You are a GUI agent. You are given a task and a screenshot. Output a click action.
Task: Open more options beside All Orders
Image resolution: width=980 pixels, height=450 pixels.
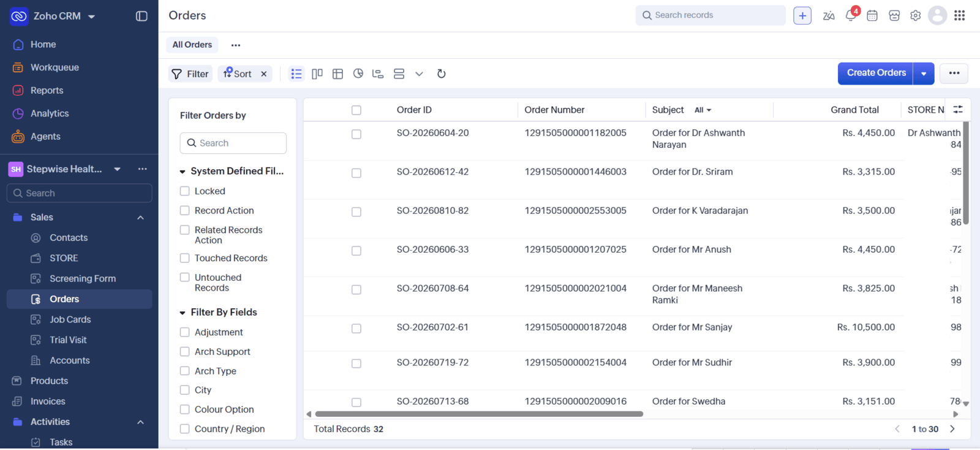[236, 45]
